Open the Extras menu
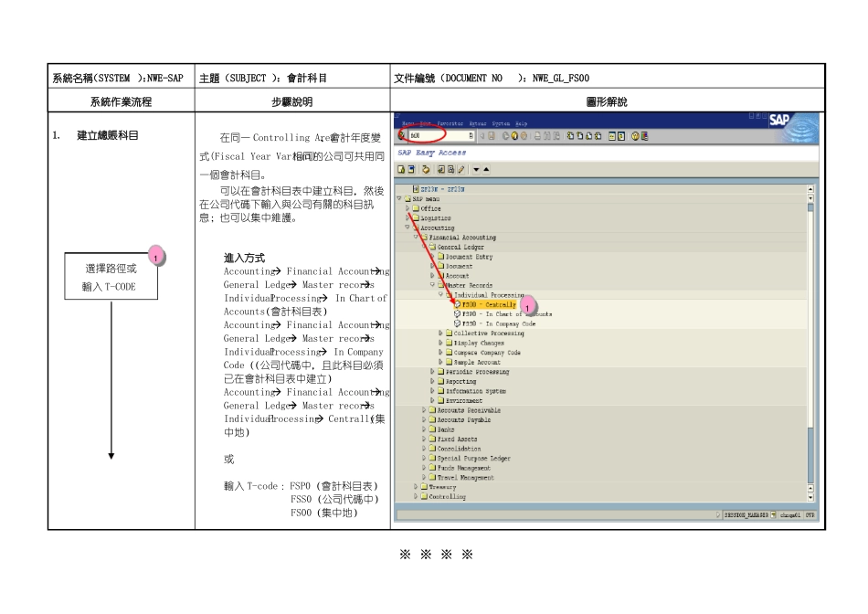 (x=478, y=123)
